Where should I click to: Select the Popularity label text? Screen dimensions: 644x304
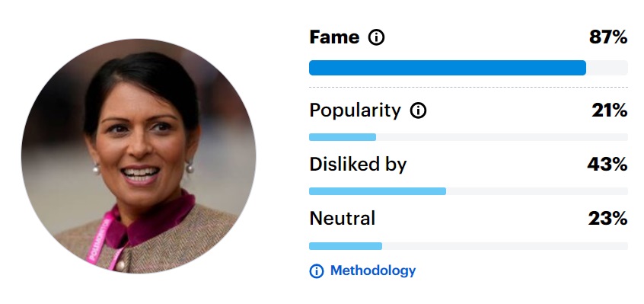[355, 111]
